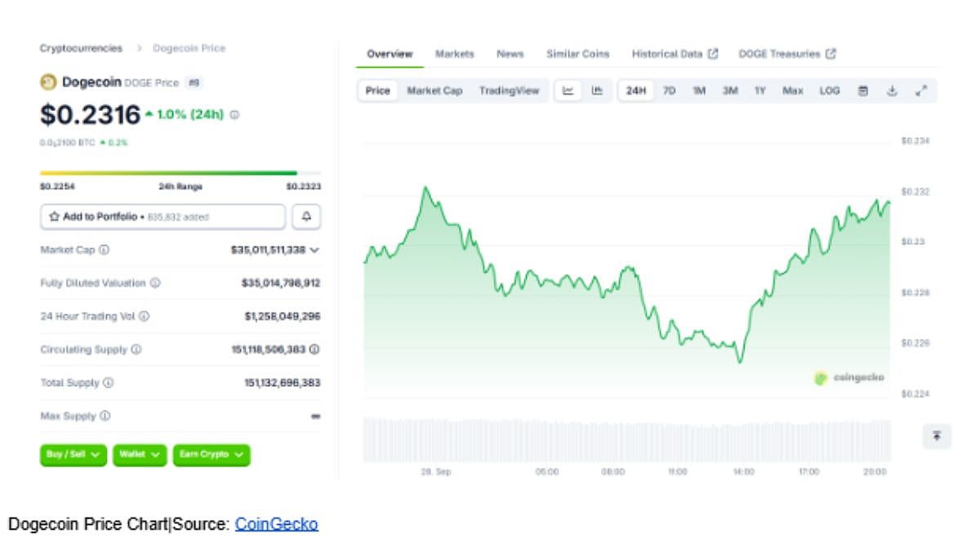Switch to the line chart view icon
The image size is (980, 551).
click(568, 91)
